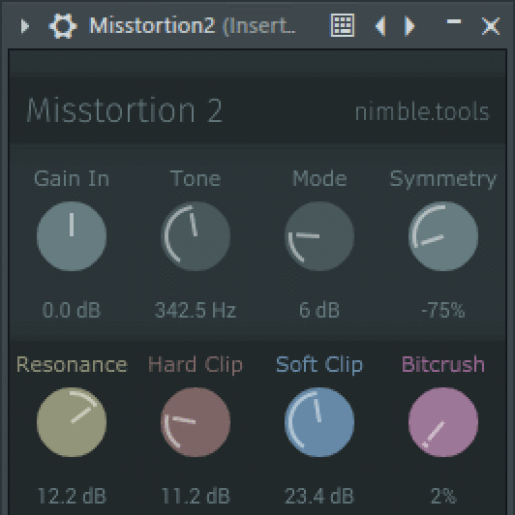Open the plugin options arrow menu
Viewport: 515px width, 515px height.
click(x=25, y=26)
